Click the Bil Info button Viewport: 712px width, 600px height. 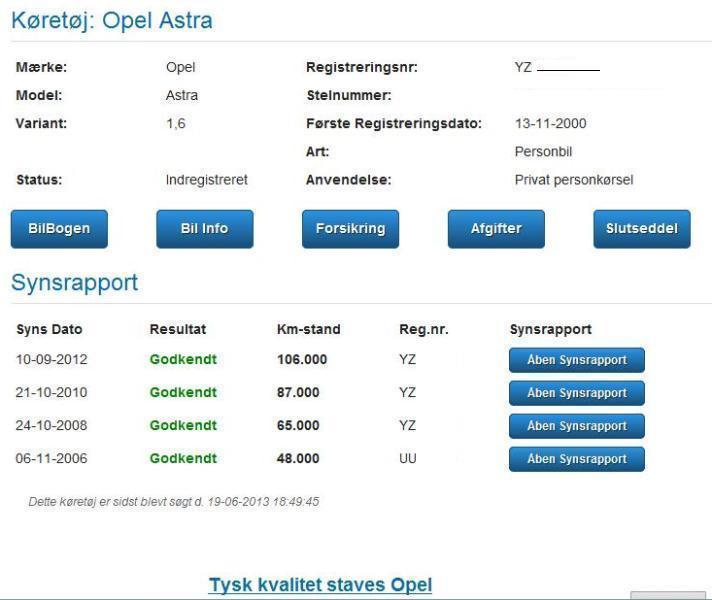(205, 229)
